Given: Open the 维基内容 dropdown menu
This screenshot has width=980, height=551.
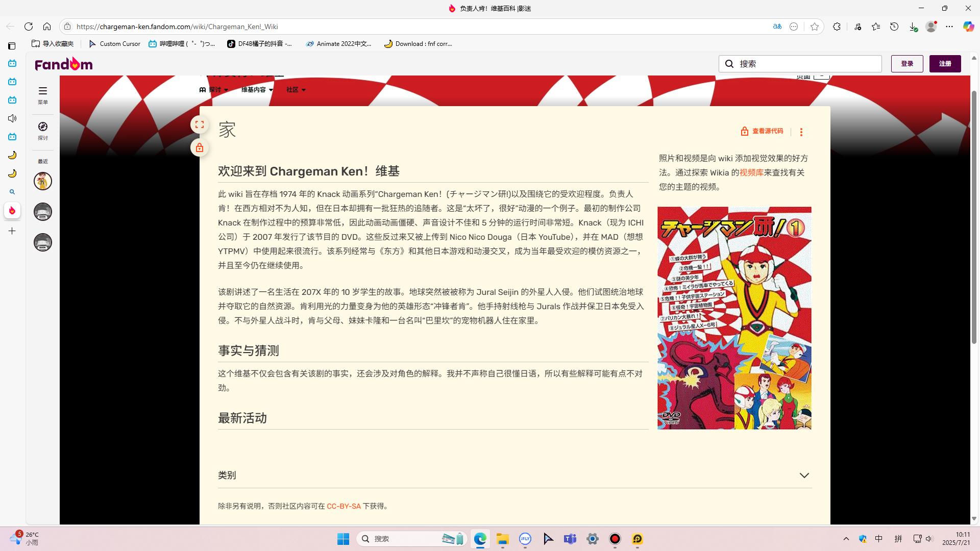Looking at the screenshot, I should point(257,90).
